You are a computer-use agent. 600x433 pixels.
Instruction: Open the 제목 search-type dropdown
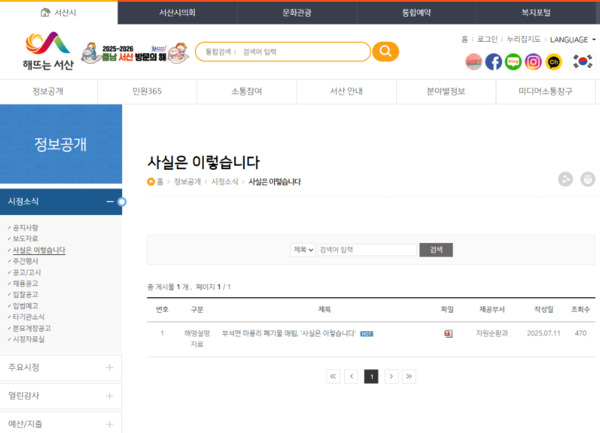coord(302,250)
